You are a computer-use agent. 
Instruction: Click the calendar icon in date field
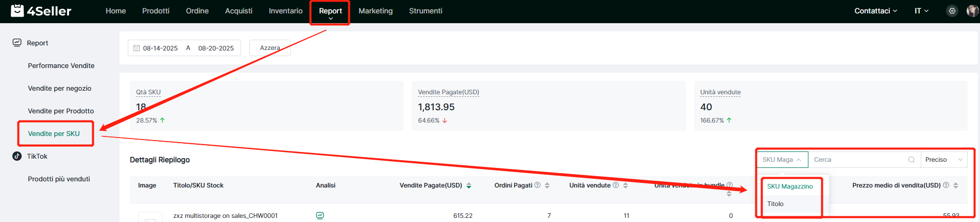coord(137,48)
